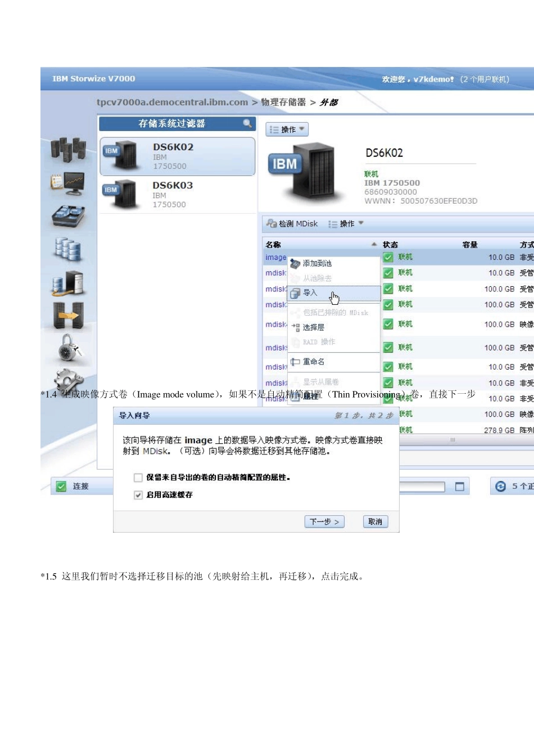
Task: Select the DS6K02 storage system entry
Action: point(178,156)
